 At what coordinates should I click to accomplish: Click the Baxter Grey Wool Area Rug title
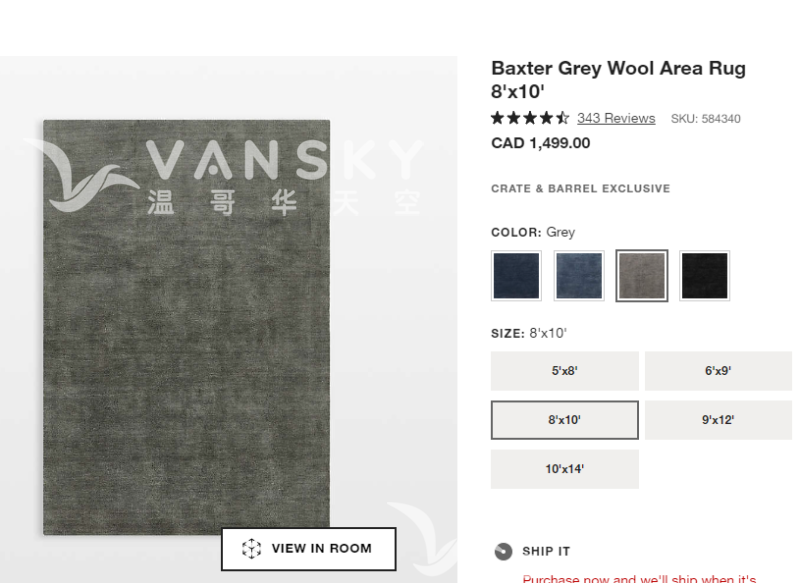[x=618, y=79]
